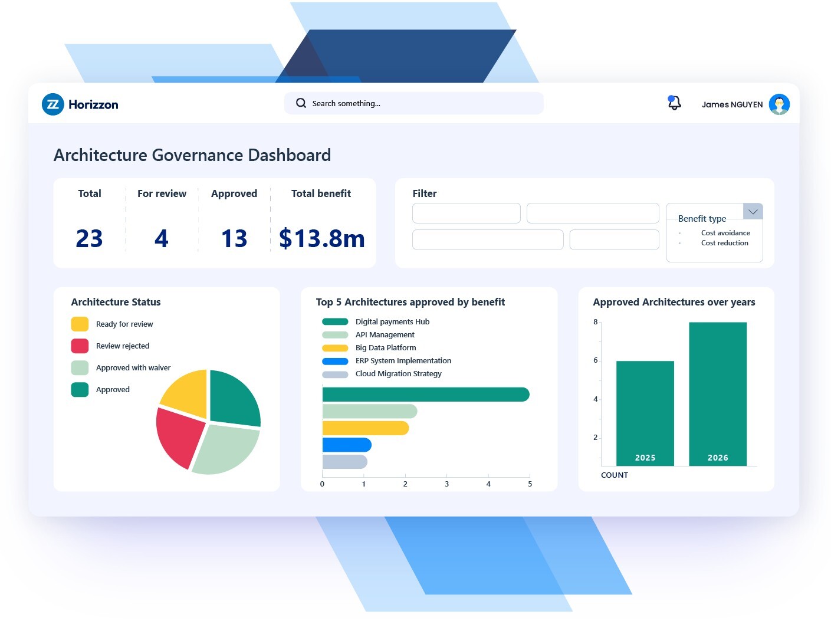The height and width of the screenshot is (644, 831).
Task: Toggle the Approved green legend swatch
Action: 80,389
